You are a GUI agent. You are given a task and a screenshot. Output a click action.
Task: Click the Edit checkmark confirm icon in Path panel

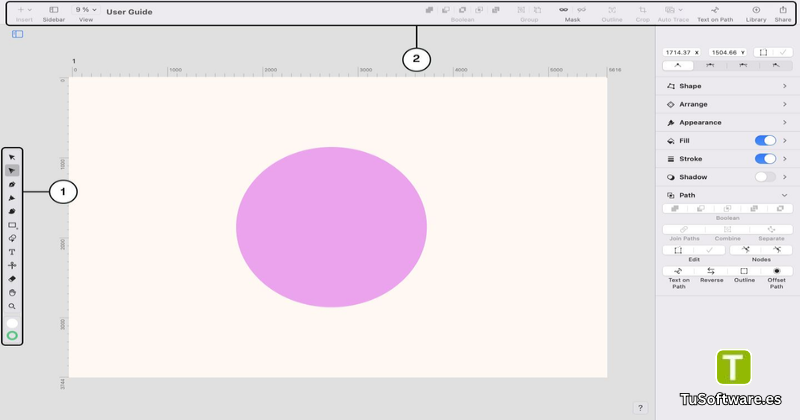(x=709, y=250)
